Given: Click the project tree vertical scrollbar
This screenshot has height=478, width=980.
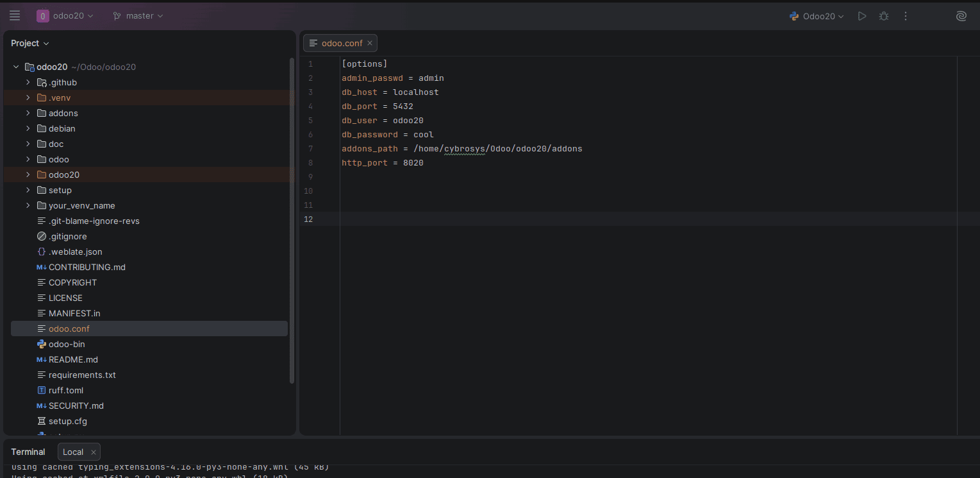Looking at the screenshot, I should tap(292, 221).
